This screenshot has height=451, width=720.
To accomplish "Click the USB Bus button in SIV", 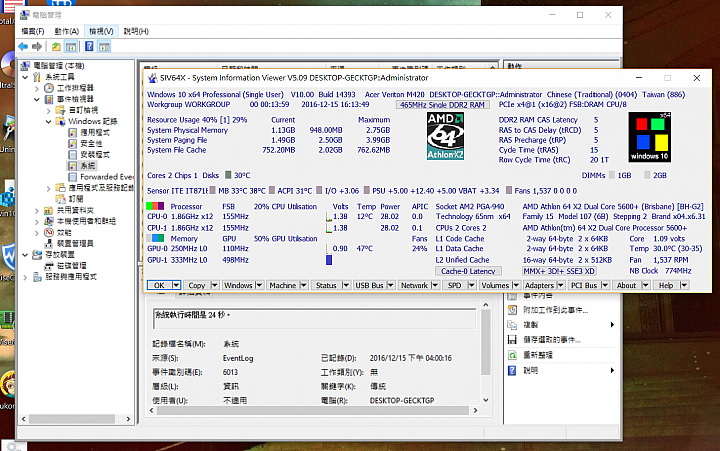I will [370, 285].
